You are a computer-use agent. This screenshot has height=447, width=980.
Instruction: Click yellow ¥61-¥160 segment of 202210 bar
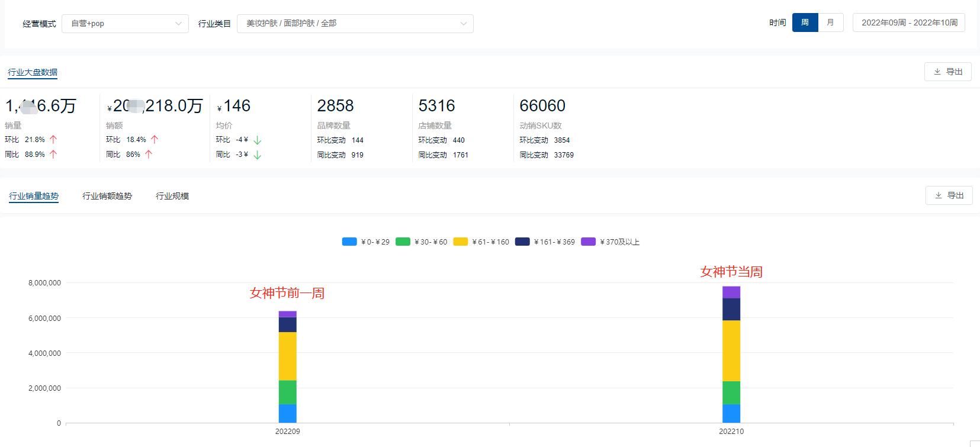(731, 350)
